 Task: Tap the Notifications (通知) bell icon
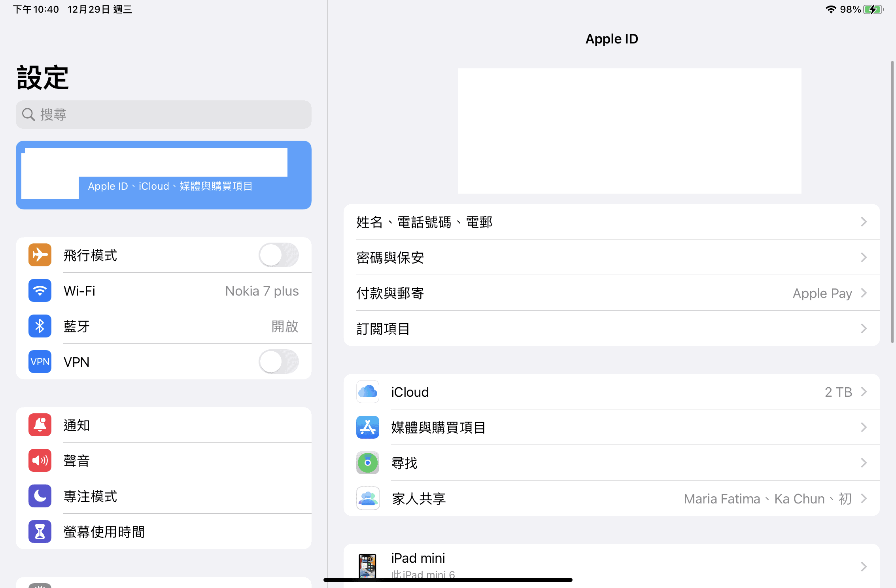pyautogui.click(x=40, y=425)
